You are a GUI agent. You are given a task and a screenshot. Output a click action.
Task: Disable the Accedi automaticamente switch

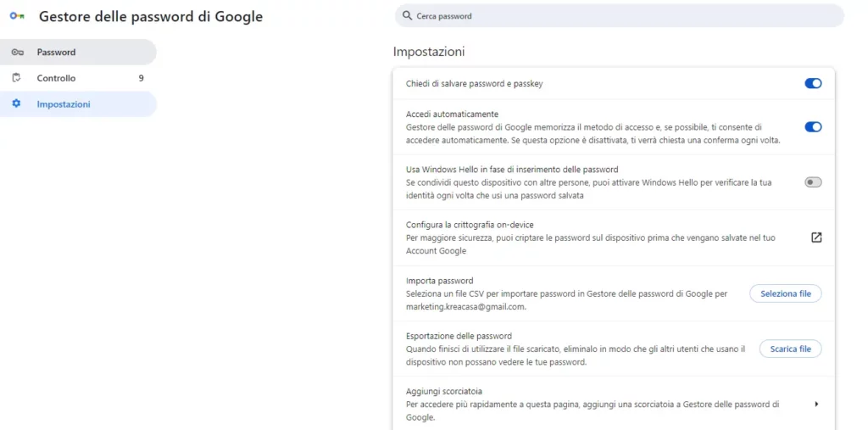813,127
